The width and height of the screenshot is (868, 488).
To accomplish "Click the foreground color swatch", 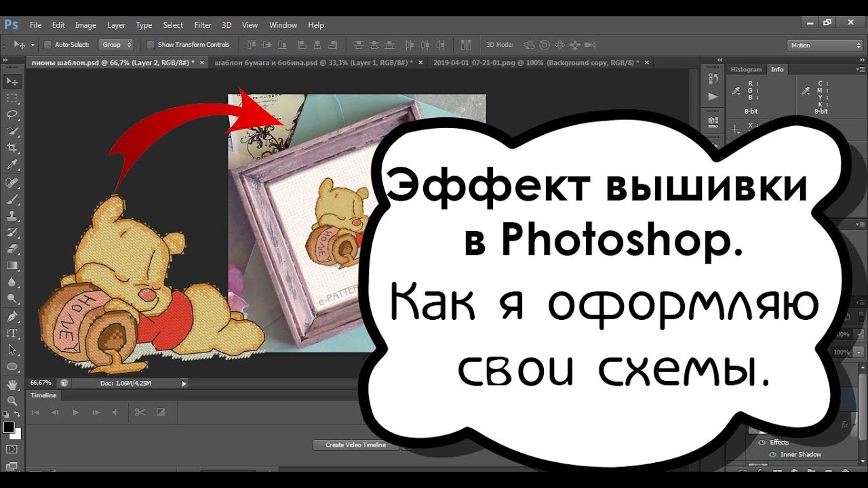I will [x=9, y=427].
